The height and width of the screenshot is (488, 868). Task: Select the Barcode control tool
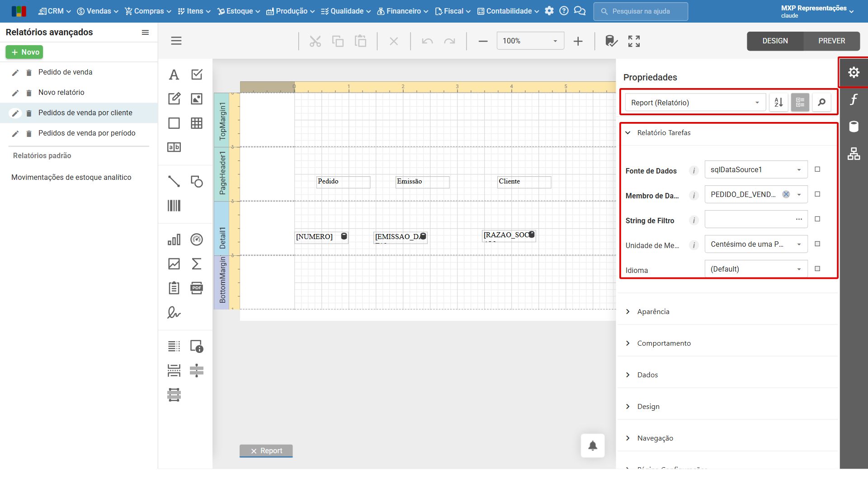pos(174,206)
